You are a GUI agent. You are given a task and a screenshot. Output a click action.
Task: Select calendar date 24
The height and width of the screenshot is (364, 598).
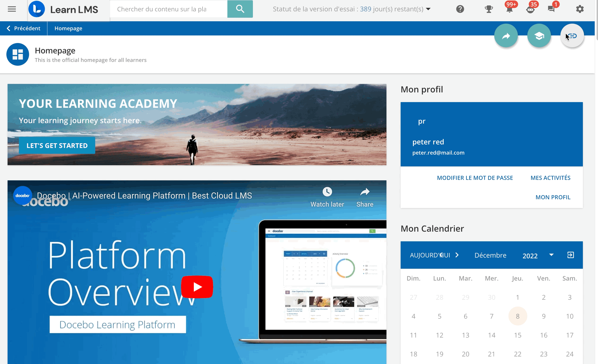[569, 354]
